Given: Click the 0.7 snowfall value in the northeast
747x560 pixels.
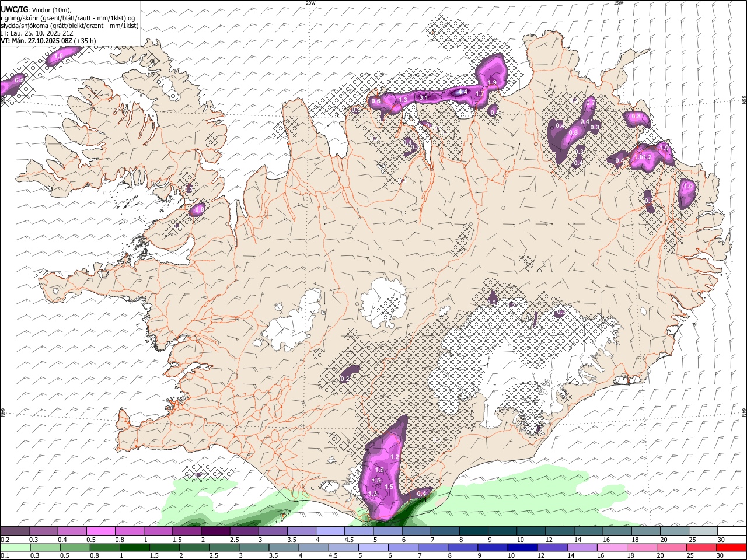Looking at the screenshot, I should click(x=590, y=104).
